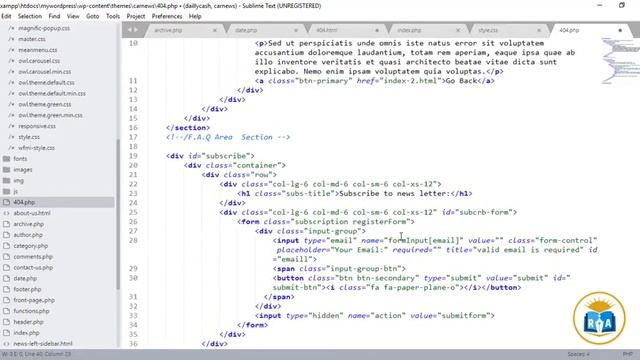Open date.php from the sidebar

(25, 278)
